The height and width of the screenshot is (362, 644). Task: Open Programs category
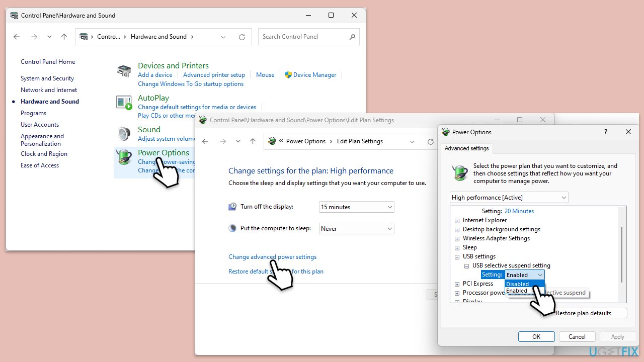pyautogui.click(x=33, y=113)
